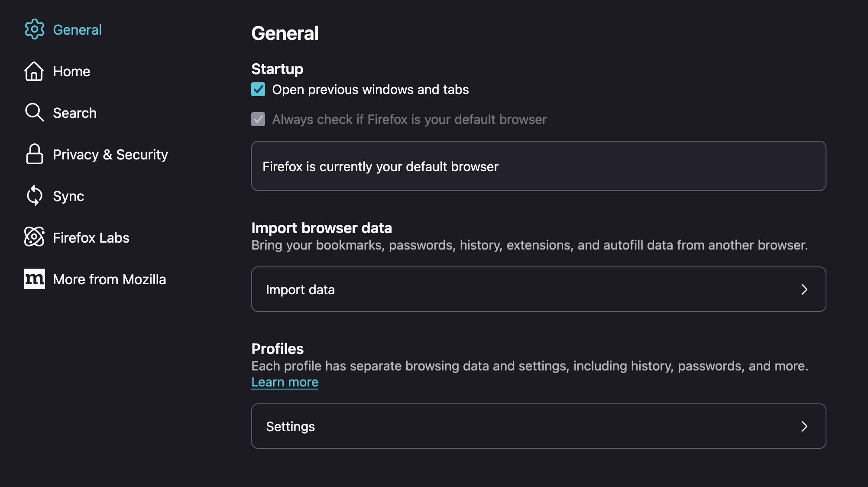The height and width of the screenshot is (487, 868).
Task: Open the Learn more profiles link
Action: [x=285, y=382]
